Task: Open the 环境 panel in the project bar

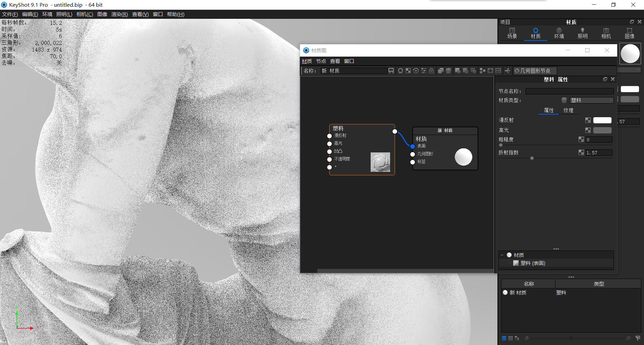Action: click(559, 33)
